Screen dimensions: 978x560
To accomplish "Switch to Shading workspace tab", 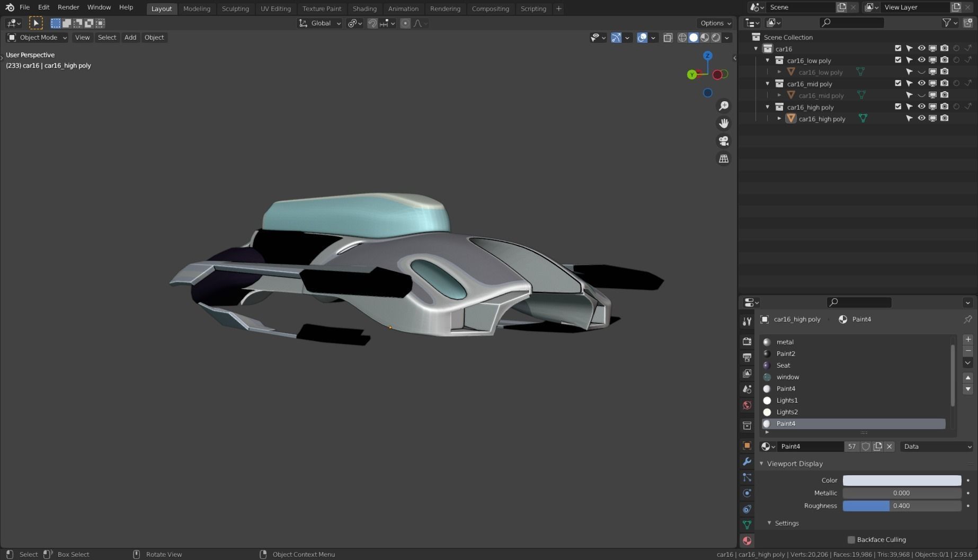I will (x=364, y=8).
